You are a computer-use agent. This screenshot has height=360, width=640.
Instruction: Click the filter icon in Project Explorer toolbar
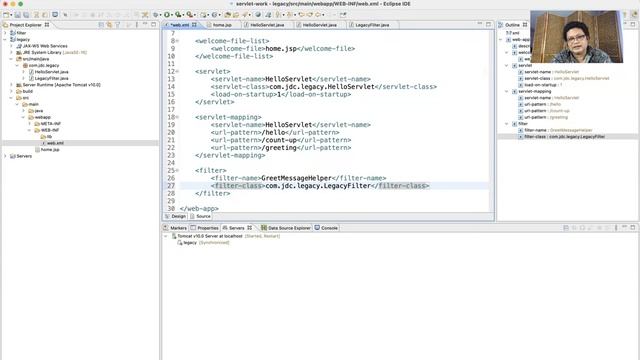coord(118,25)
